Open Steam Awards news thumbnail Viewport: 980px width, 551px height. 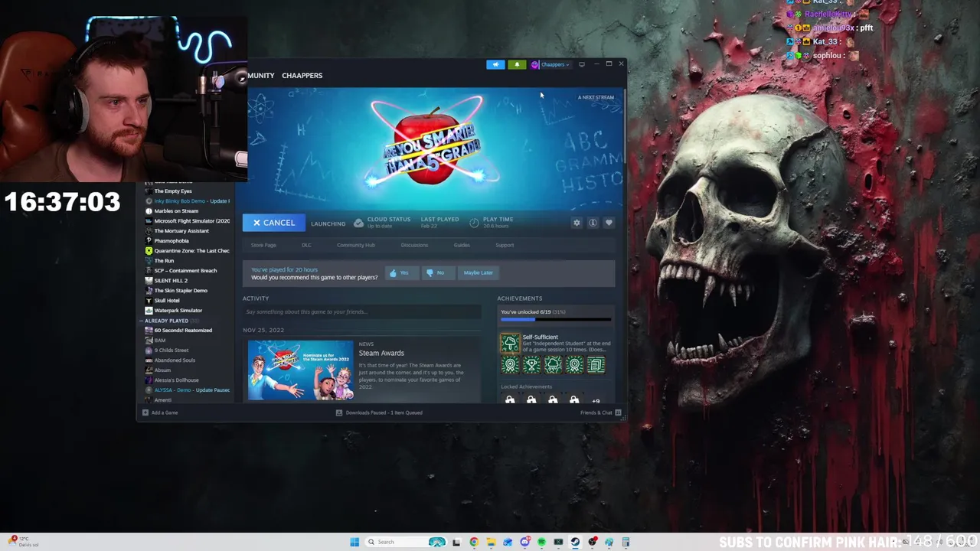point(300,370)
